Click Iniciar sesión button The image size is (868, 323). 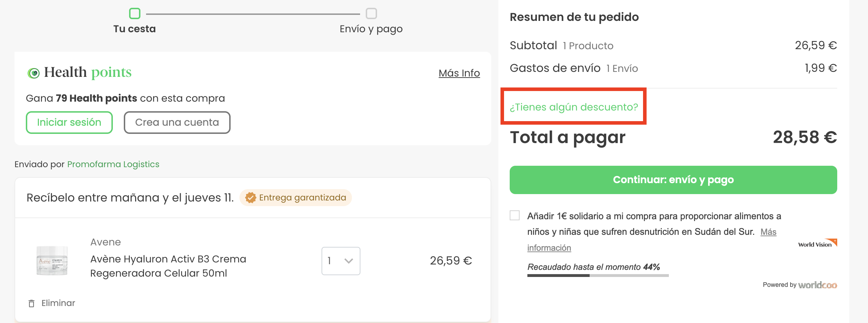pos(69,123)
